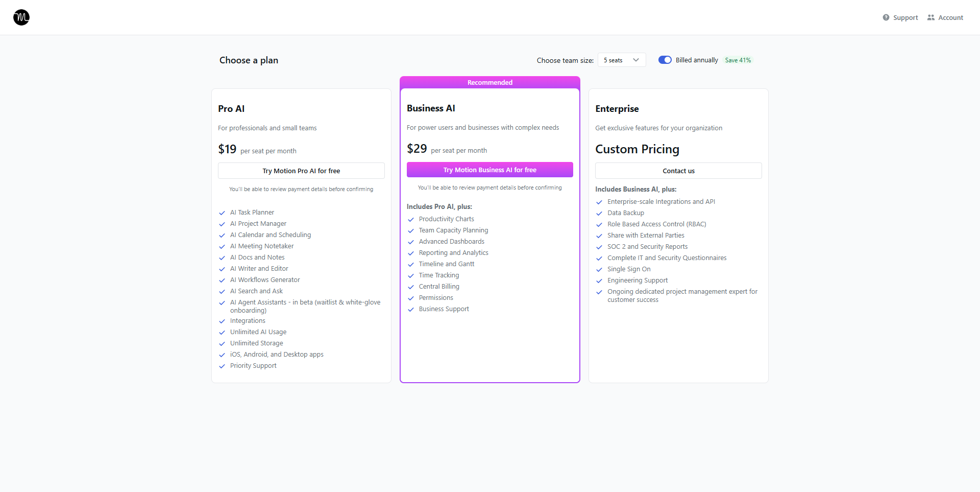This screenshot has width=980, height=492.
Task: Click the checkmark next to Single Sign On
Action: click(599, 270)
